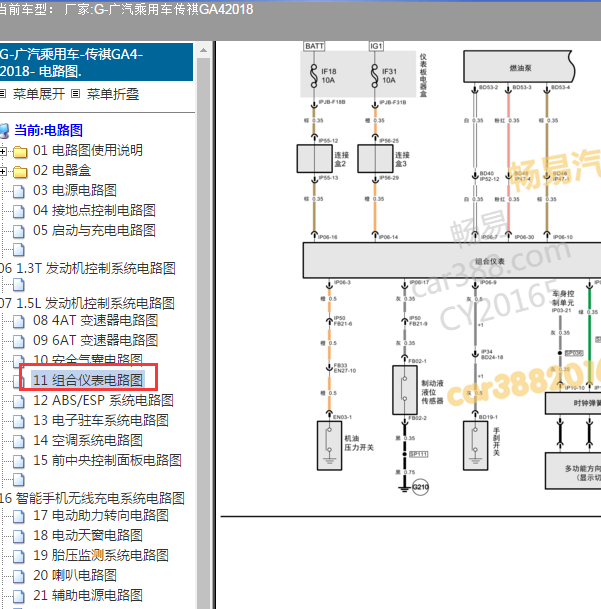Click page icon above 06 1.3T 发动机控制系统电路图
This screenshot has width=601, height=609.
pos(19,250)
